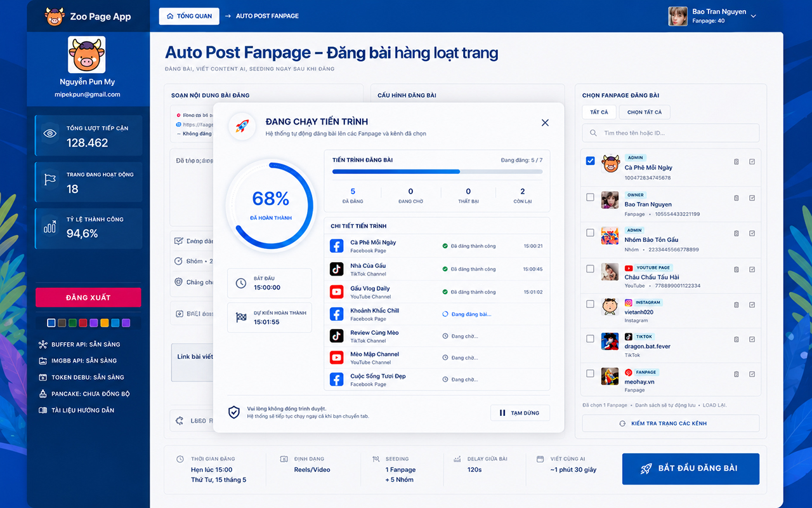Image resolution: width=812 pixels, height=508 pixels.
Task: Select the YouTube icon for Mèo Mập Channel
Action: click(337, 358)
